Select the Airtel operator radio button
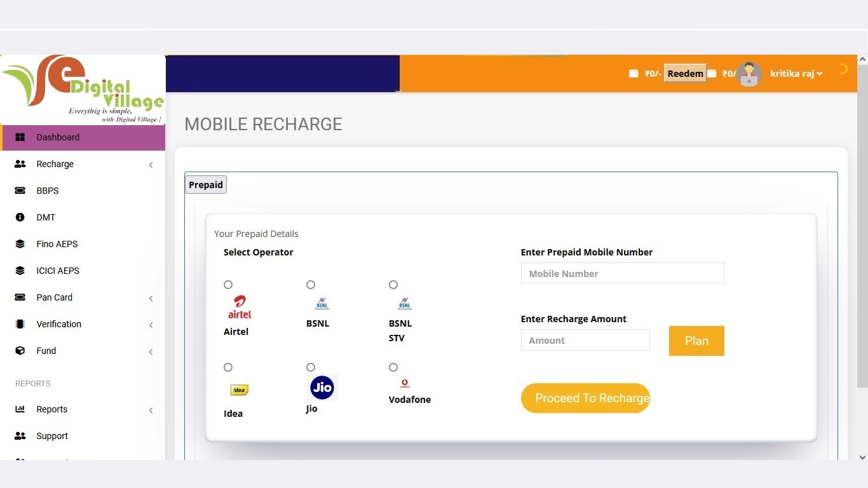The height and width of the screenshot is (488, 868). 228,285
